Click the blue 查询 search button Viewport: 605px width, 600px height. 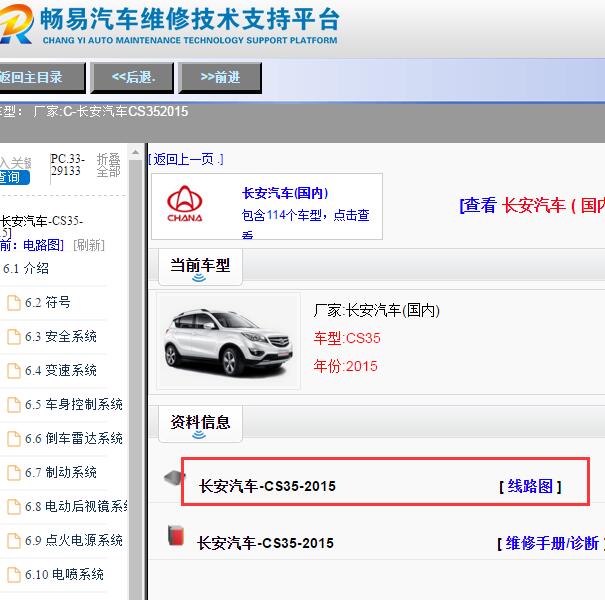(14, 177)
